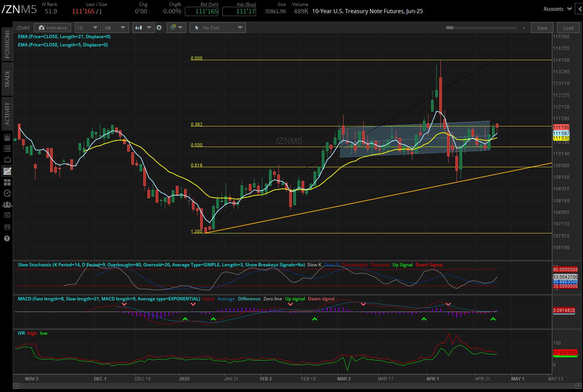
Task: Click the watchlist/news icon in the sidebar
Action: [7, 138]
